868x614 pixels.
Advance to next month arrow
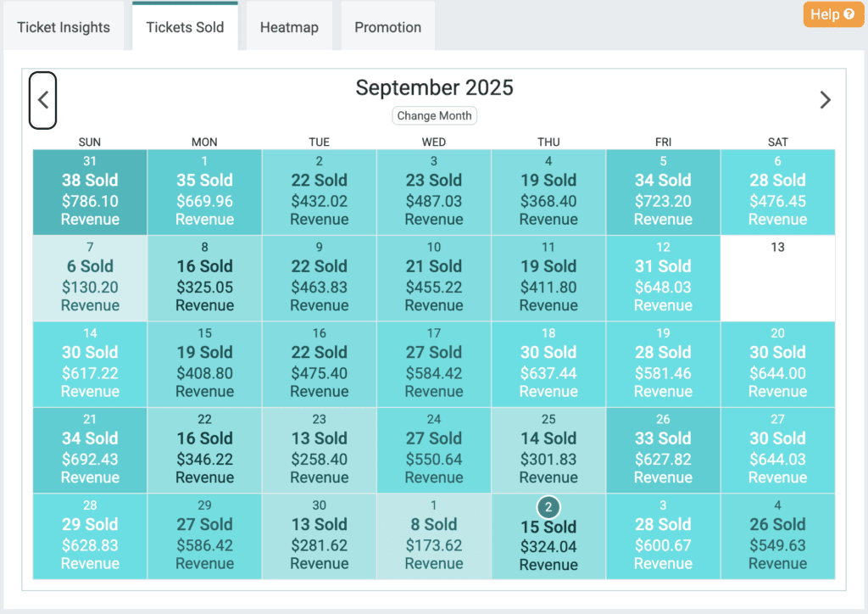click(x=825, y=100)
